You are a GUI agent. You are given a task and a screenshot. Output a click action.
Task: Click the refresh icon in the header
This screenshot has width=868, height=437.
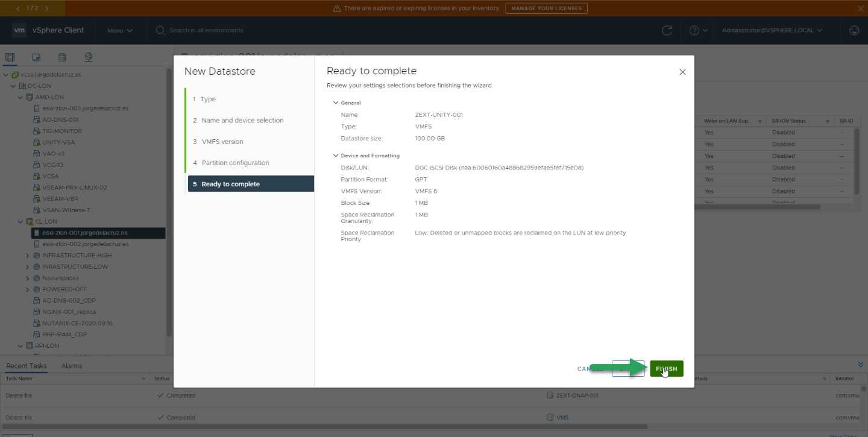coord(667,30)
